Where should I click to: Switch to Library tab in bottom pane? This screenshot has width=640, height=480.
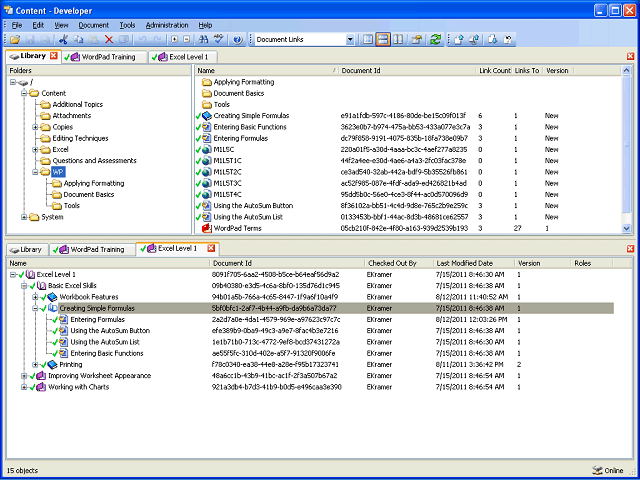pos(27,249)
